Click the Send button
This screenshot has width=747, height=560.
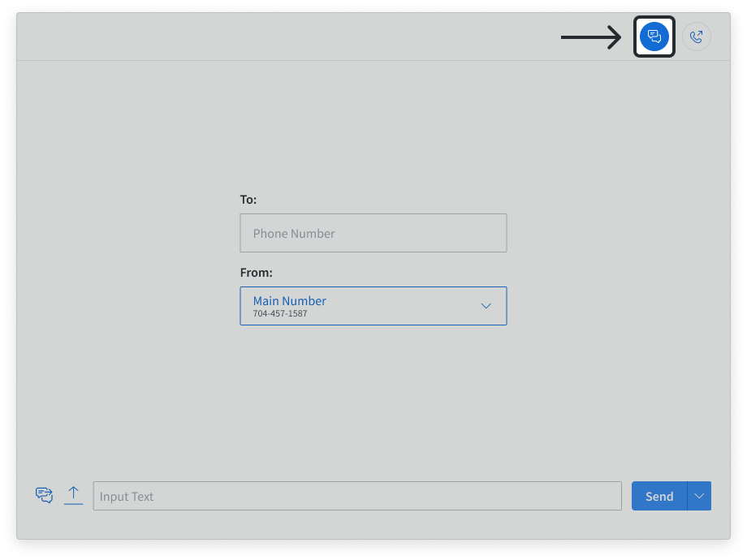[658, 495]
